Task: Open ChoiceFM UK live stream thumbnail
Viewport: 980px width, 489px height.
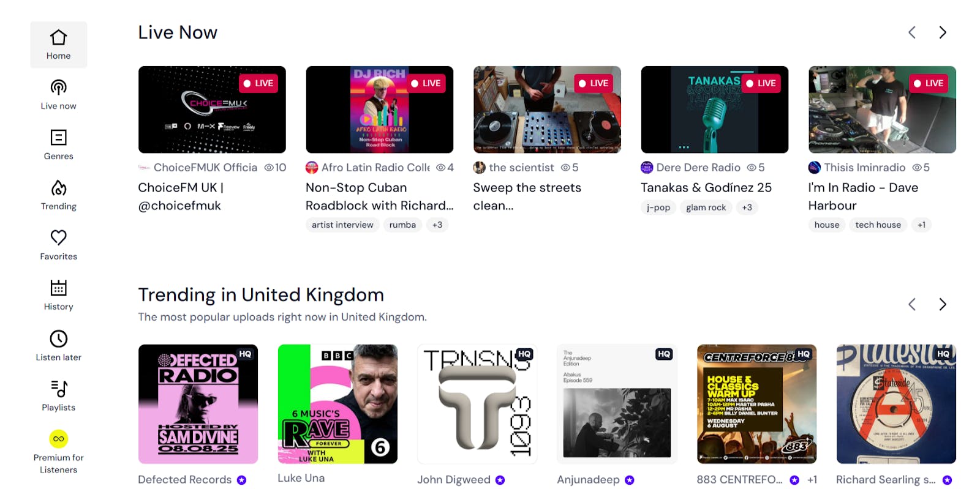Action: click(212, 110)
